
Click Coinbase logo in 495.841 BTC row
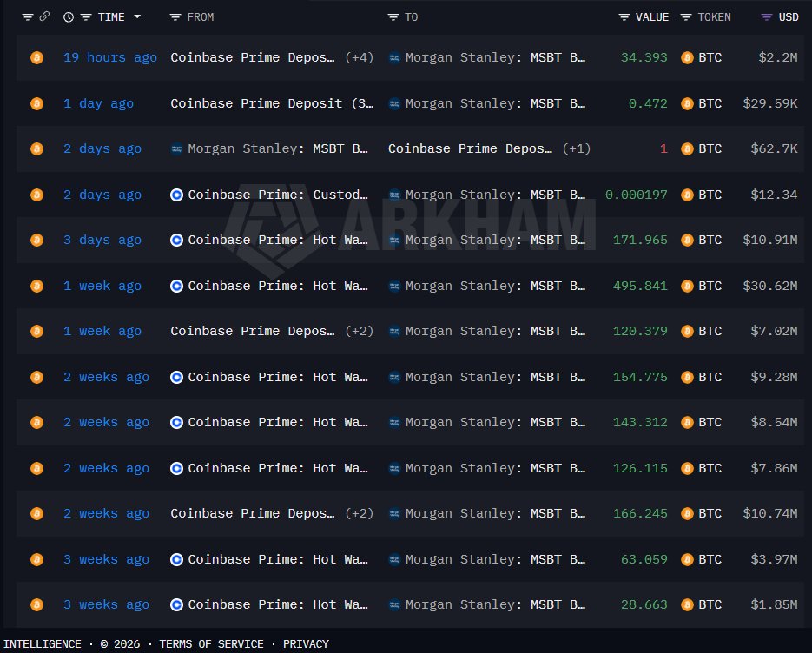[176, 286]
